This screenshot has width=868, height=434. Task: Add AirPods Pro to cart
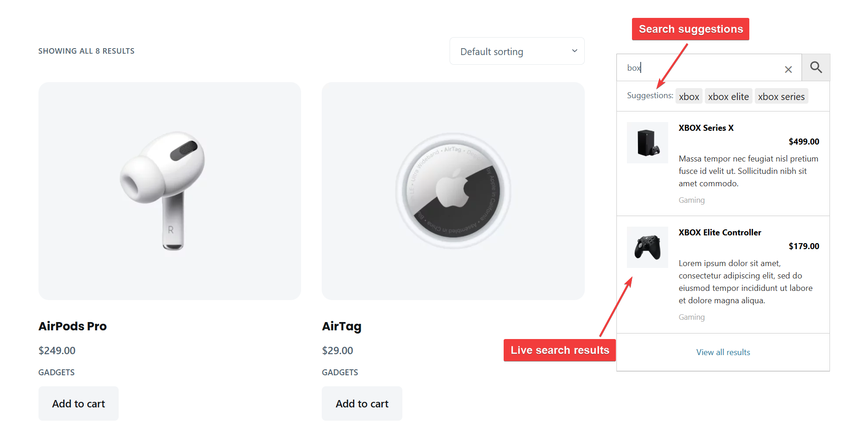coord(78,404)
